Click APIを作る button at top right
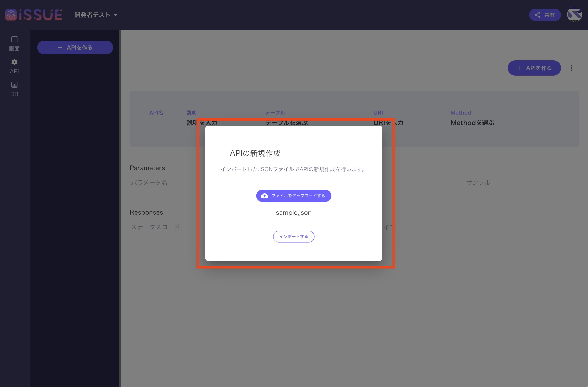The height and width of the screenshot is (387, 588). coord(534,68)
